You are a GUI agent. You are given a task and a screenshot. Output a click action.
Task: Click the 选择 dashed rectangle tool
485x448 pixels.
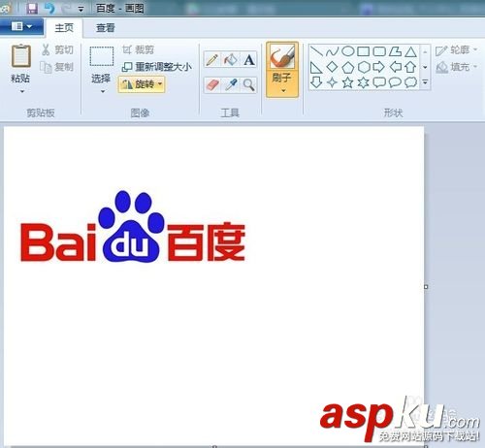click(x=102, y=56)
